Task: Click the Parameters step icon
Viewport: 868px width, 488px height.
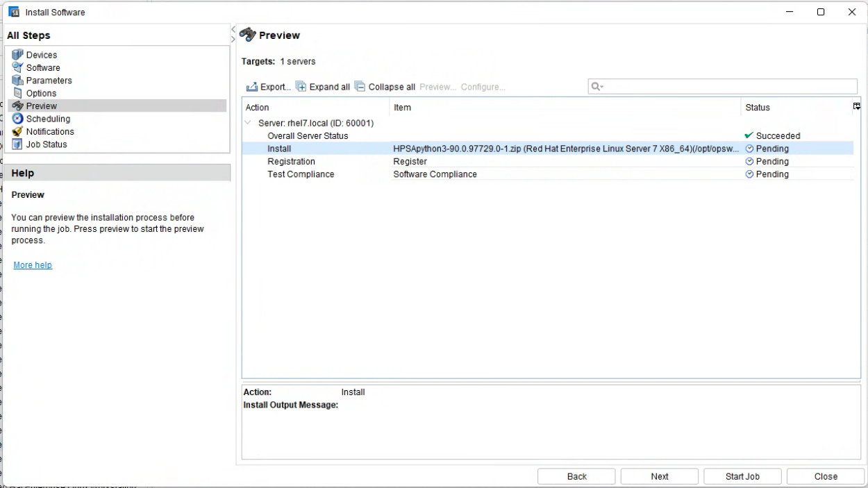Action: [17, 81]
